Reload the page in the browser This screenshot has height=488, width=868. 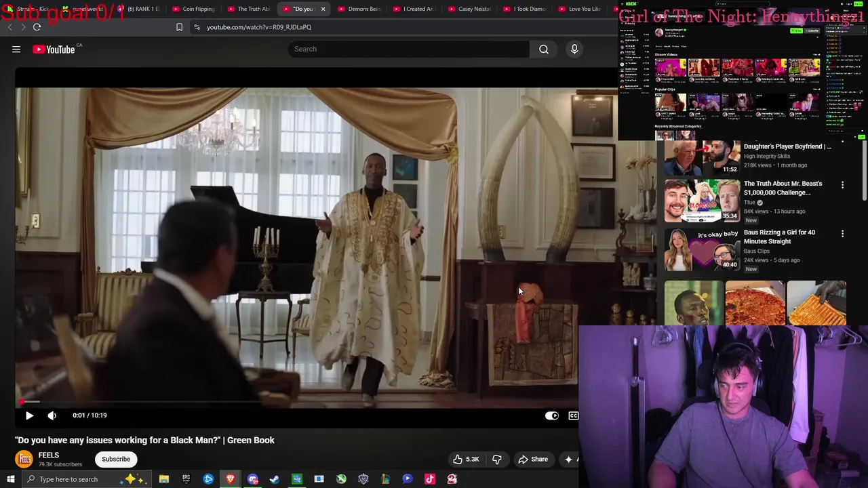37,27
